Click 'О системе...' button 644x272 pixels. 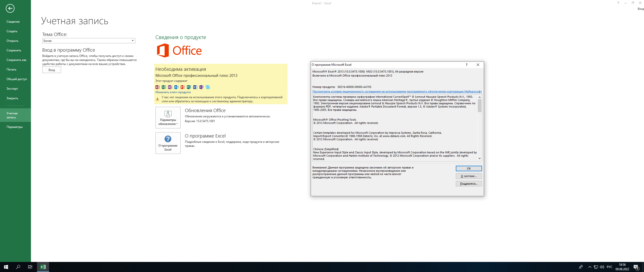coord(469,176)
